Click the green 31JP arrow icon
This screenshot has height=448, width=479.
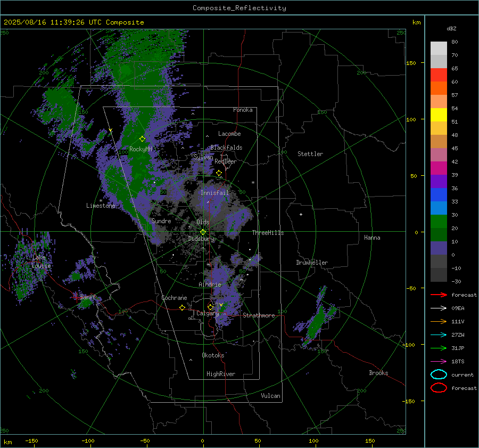pyautogui.click(x=439, y=348)
